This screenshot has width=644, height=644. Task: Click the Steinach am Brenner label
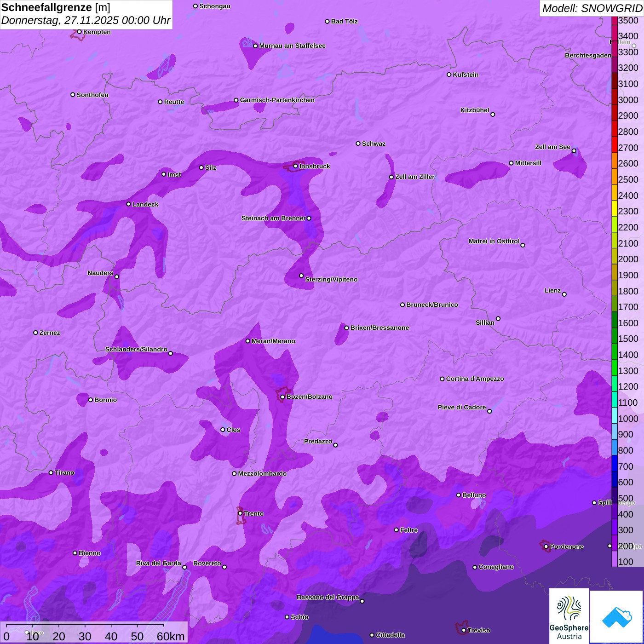tap(273, 218)
